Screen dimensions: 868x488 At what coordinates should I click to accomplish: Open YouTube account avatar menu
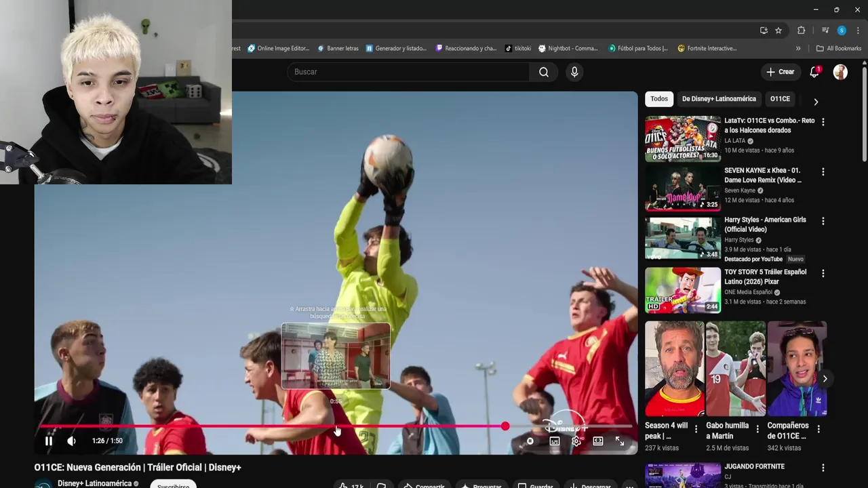[840, 72]
